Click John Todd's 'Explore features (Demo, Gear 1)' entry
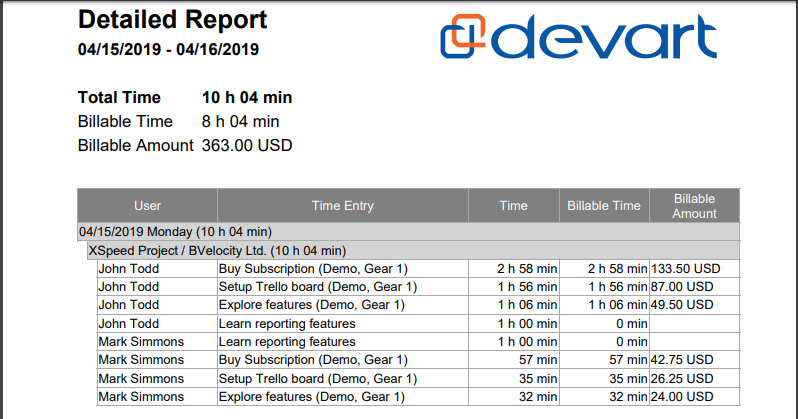Viewport: 798px width, 419px height. (311, 305)
